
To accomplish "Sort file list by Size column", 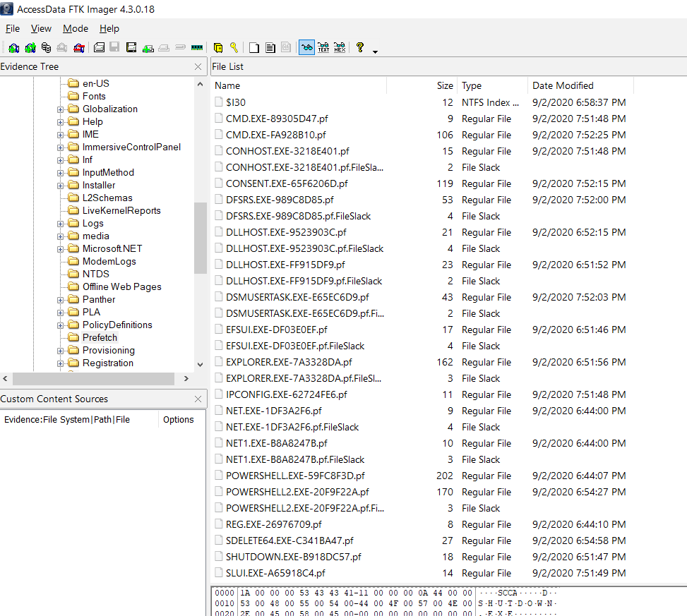I will 422,86.
